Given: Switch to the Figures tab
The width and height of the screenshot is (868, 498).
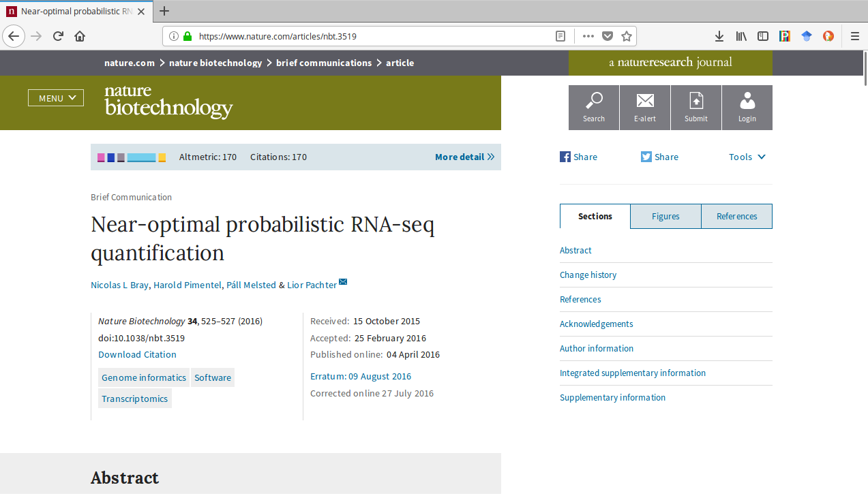Looking at the screenshot, I should click(x=665, y=216).
